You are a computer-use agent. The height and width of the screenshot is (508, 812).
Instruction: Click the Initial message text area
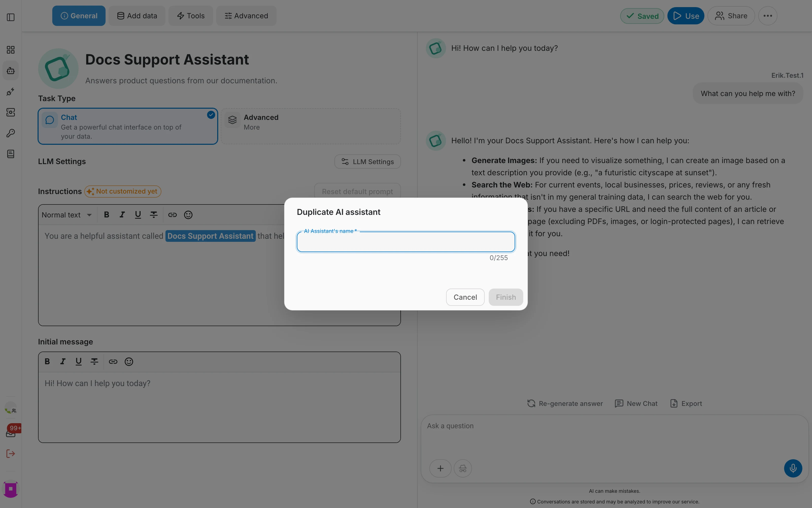(219, 407)
